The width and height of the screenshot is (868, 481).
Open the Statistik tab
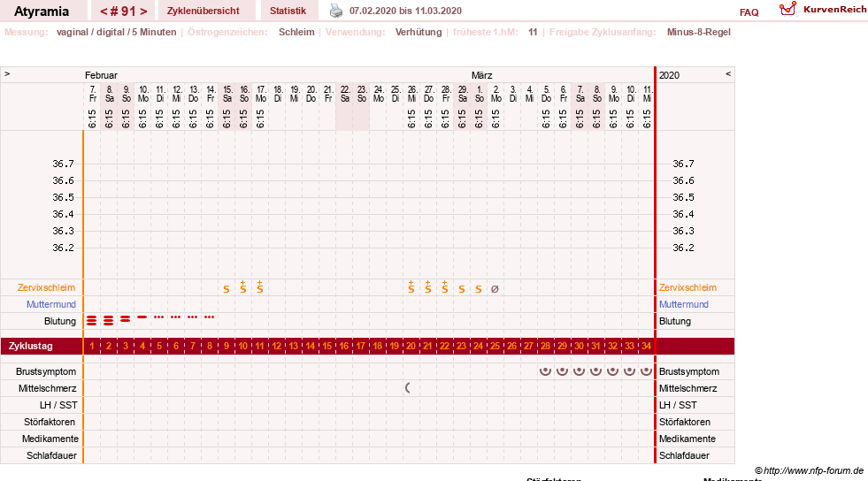[x=288, y=11]
